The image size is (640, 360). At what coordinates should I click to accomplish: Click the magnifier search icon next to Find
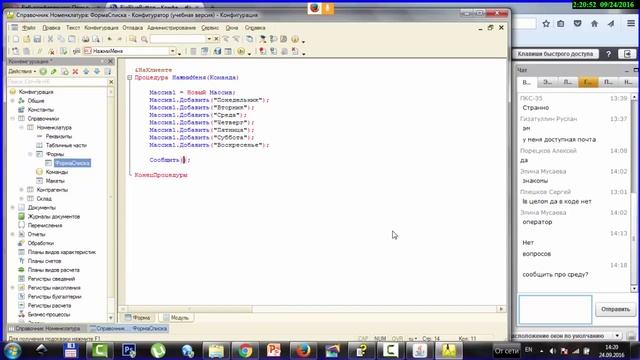point(144,39)
